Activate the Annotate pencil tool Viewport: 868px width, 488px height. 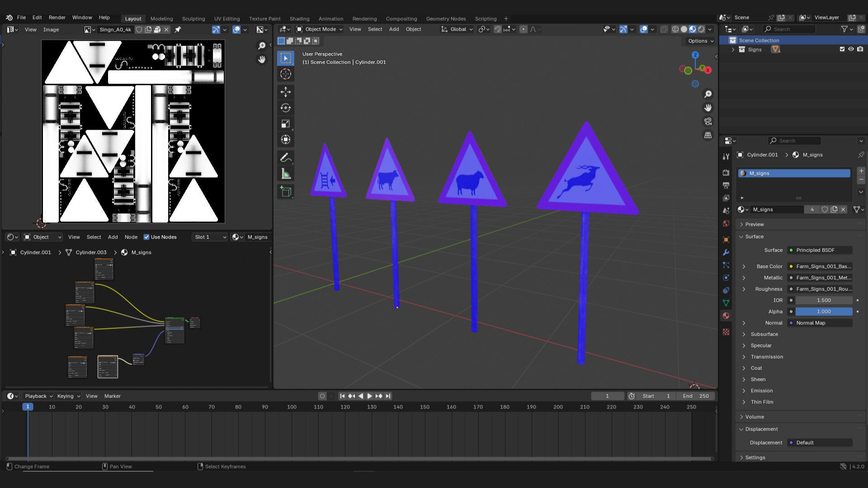coord(285,158)
